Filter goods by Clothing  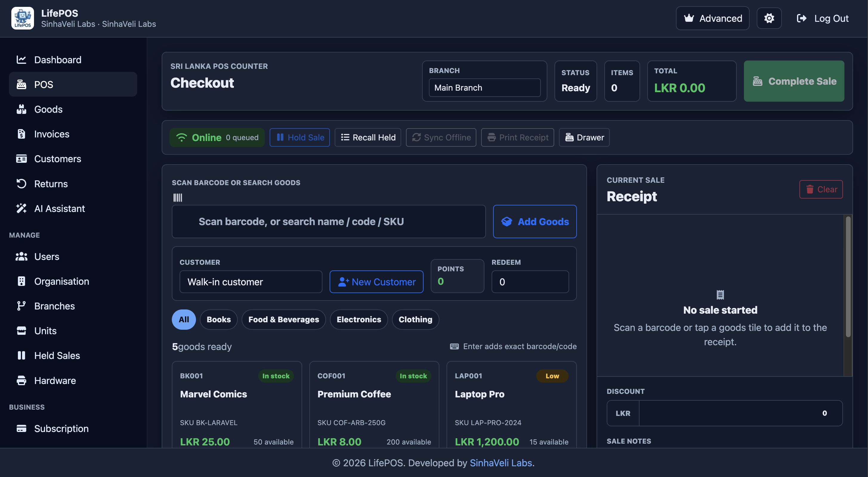[x=416, y=319]
